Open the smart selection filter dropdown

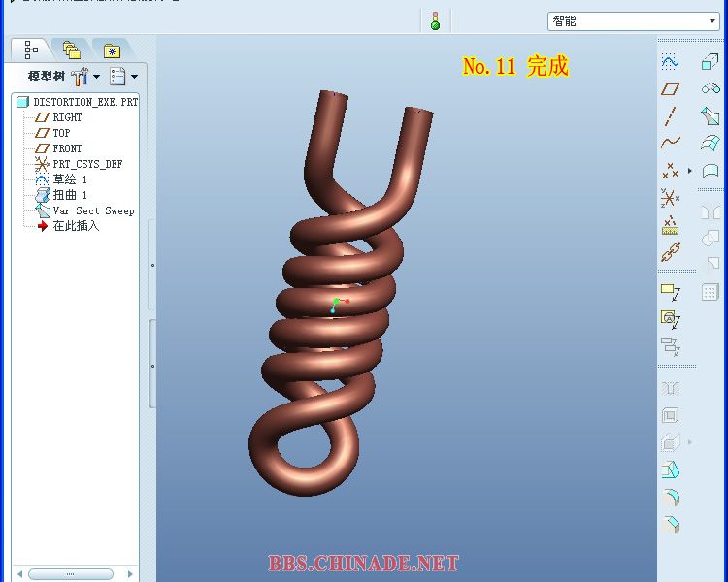(x=713, y=21)
